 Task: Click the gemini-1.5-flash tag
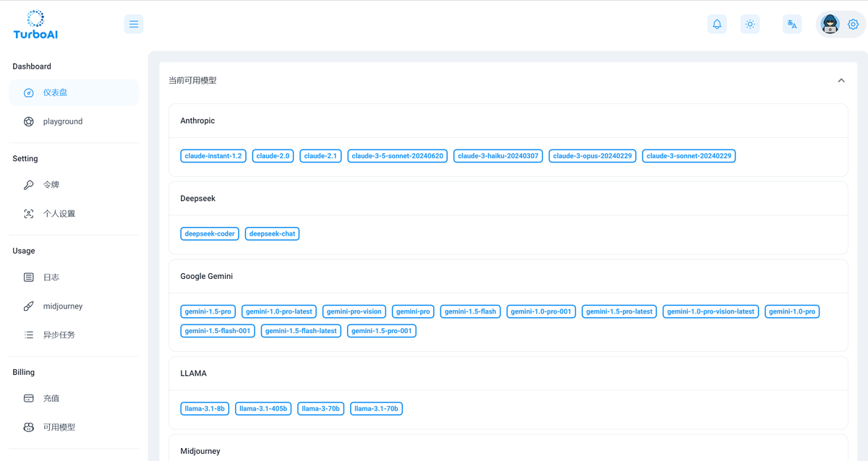[x=471, y=312]
